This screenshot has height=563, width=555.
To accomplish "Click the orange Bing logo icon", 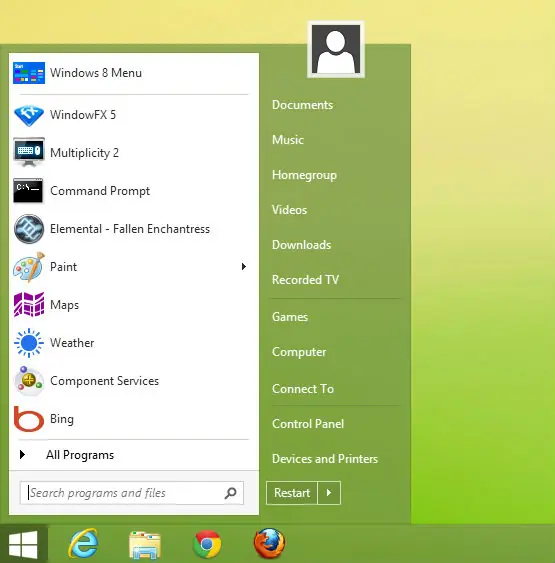I will (x=29, y=419).
